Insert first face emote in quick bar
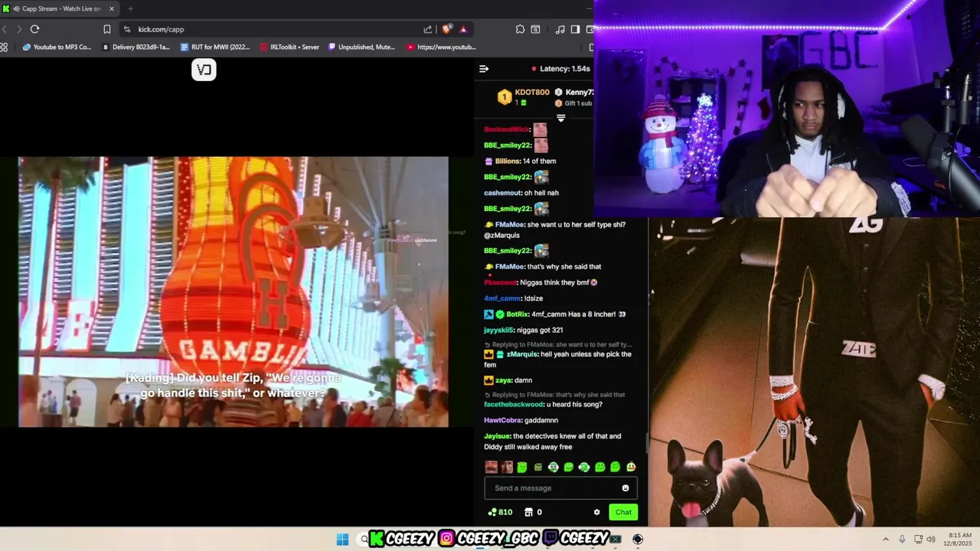Screen dimensions: 980x551 (491, 467)
